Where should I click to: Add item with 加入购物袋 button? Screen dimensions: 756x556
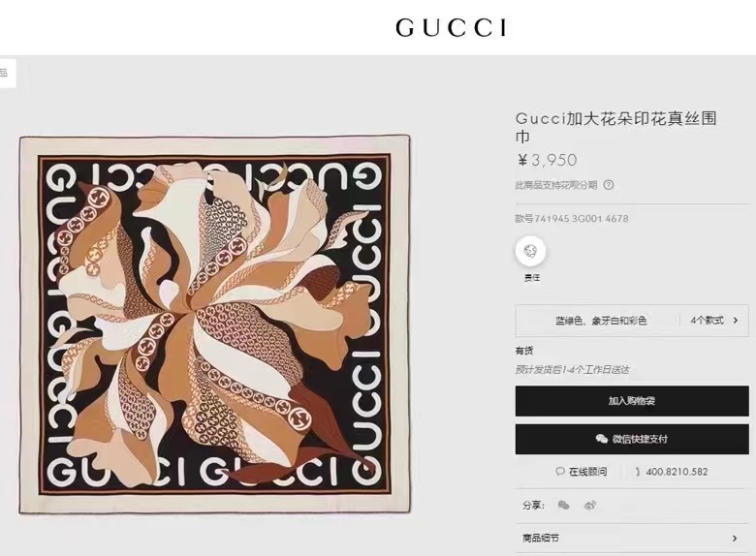pyautogui.click(x=632, y=401)
